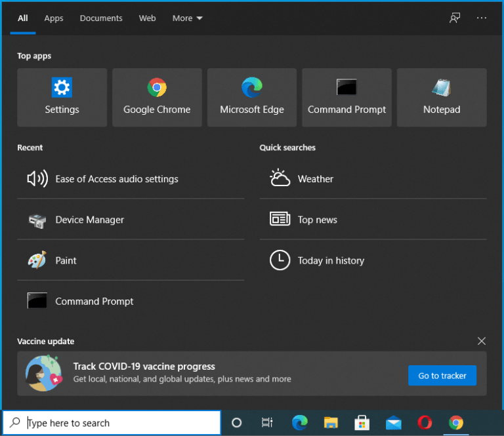Launch Notepad from Top apps
The height and width of the screenshot is (436, 504).
(442, 98)
